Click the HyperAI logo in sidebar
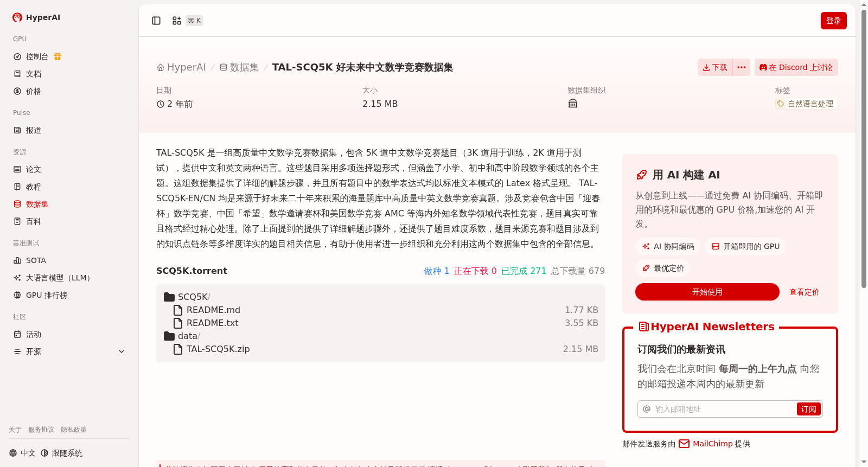The image size is (868, 467). [x=36, y=17]
